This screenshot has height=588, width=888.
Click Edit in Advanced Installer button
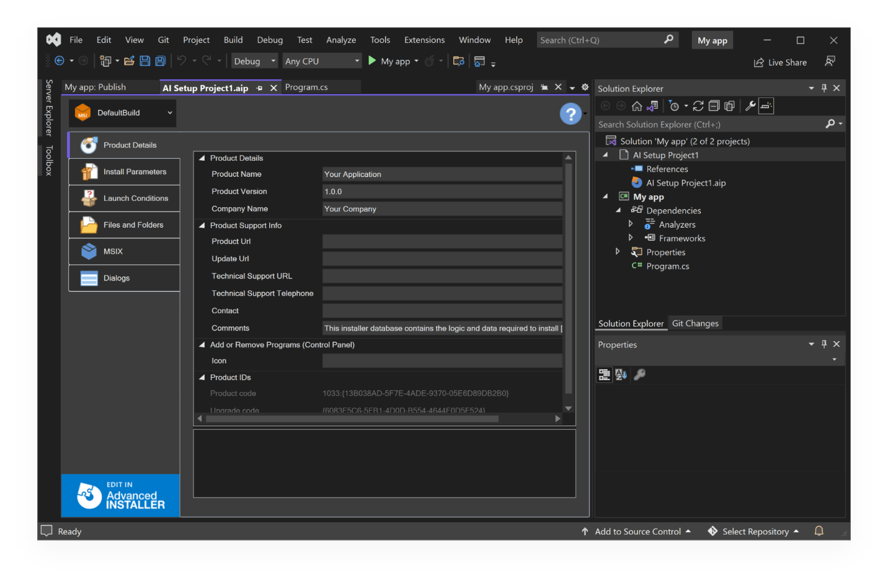pos(120,496)
